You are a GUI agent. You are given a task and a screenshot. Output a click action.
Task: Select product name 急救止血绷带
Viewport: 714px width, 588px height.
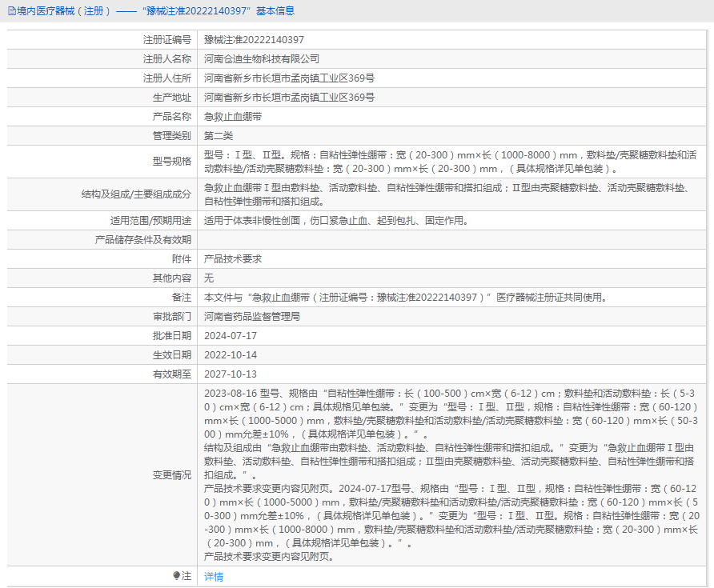click(233, 117)
